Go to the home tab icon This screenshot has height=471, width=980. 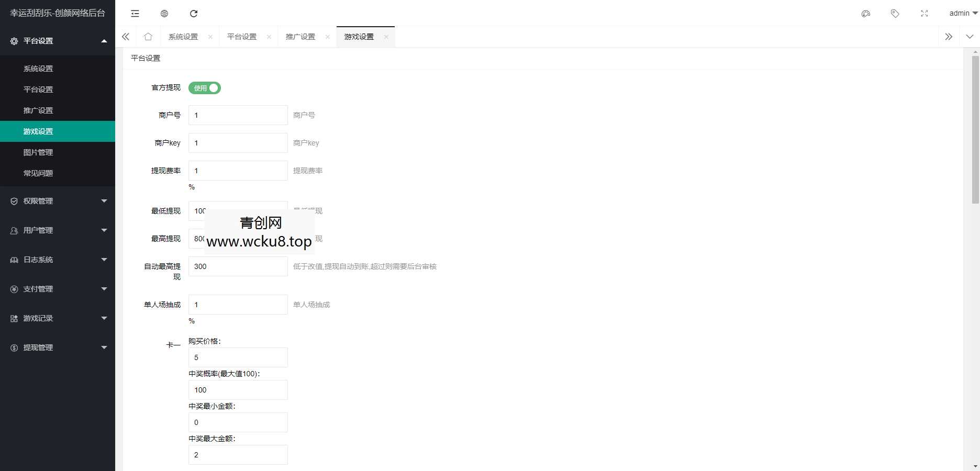tap(148, 37)
